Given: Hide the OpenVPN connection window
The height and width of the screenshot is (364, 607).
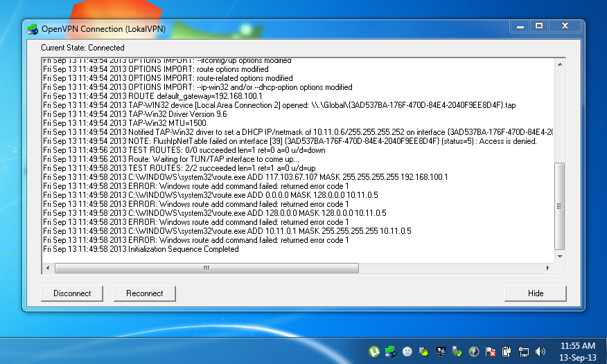Looking at the screenshot, I should [536, 293].
